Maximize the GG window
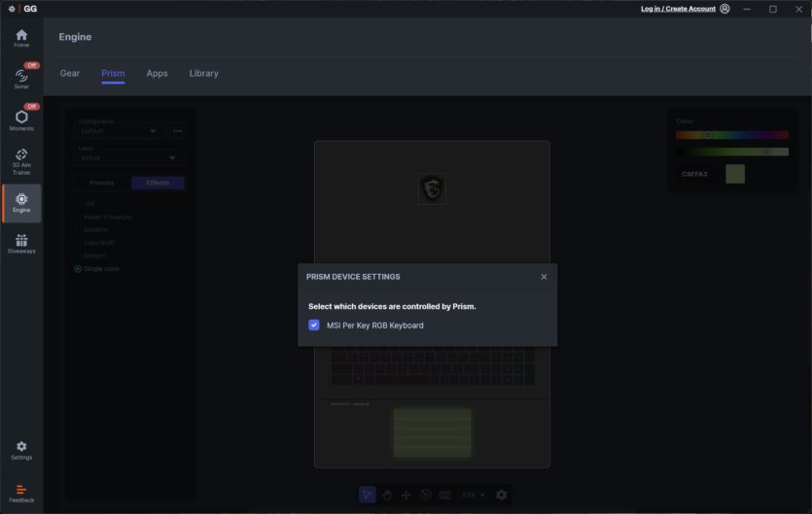The image size is (812, 514). (x=773, y=9)
